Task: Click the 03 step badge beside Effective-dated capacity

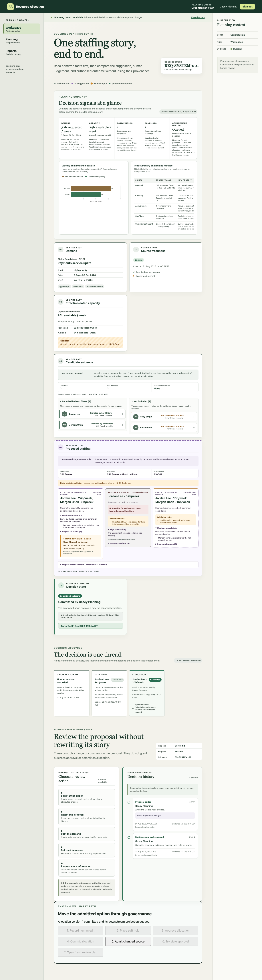Action: (60, 302)
